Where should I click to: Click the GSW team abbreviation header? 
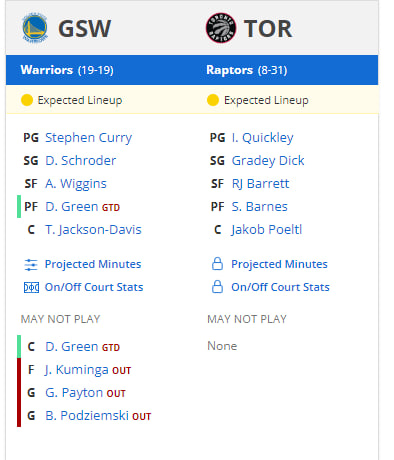(x=84, y=29)
